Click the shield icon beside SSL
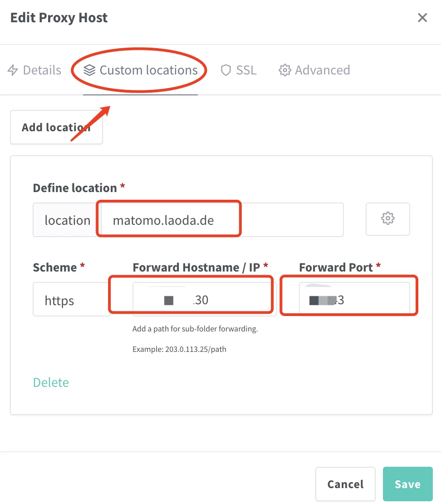Screen dimensions: 441x504 coord(225,70)
